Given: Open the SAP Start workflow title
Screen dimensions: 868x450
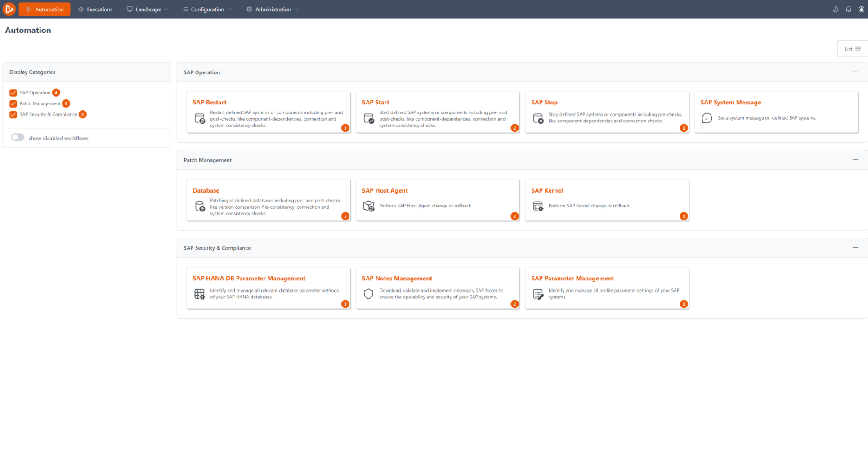Looking at the screenshot, I should point(376,103).
